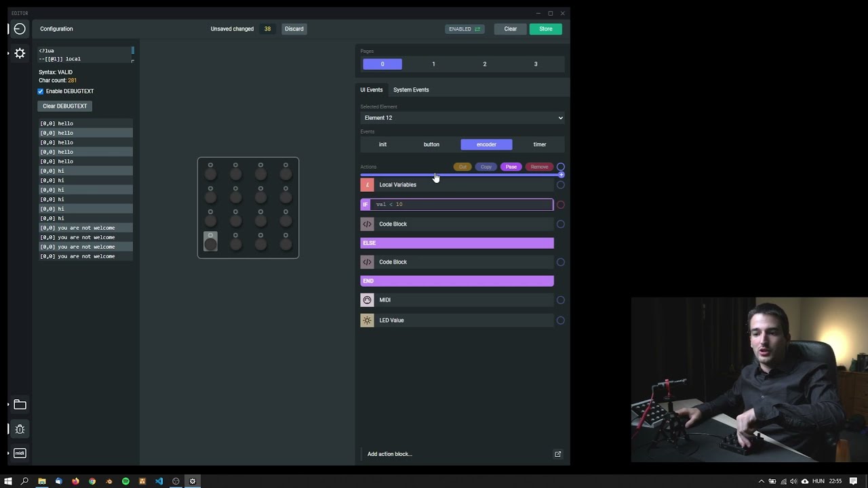Switch to page 2
The image size is (868, 488).
[484, 64]
